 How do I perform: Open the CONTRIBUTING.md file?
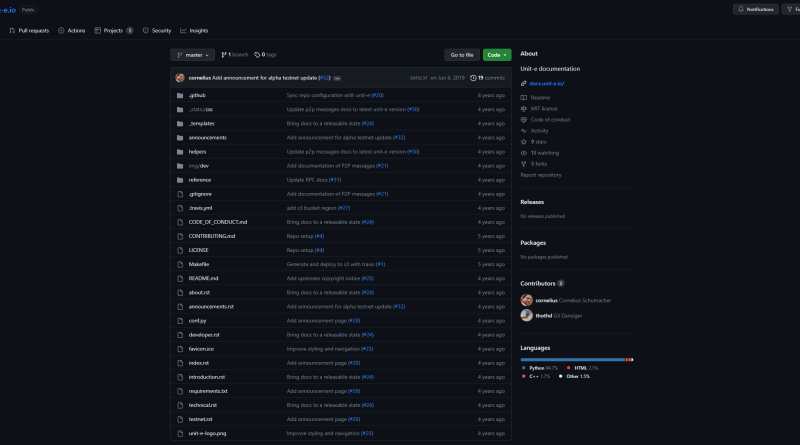click(x=212, y=236)
